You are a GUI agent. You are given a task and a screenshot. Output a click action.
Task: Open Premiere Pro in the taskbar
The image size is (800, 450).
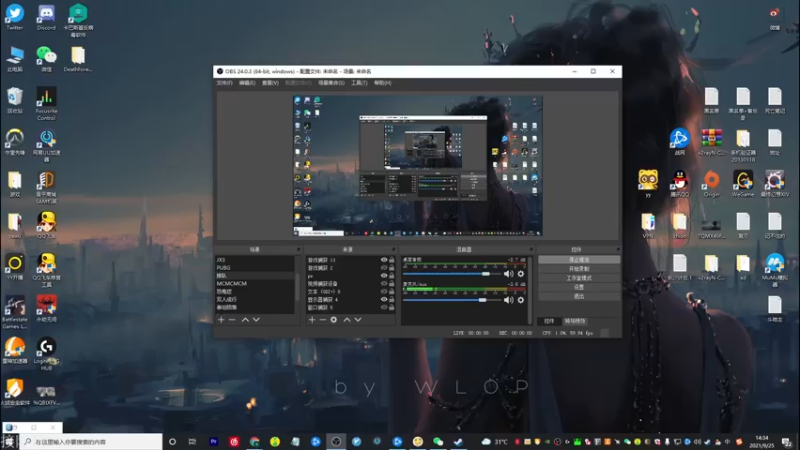pyautogui.click(x=214, y=441)
